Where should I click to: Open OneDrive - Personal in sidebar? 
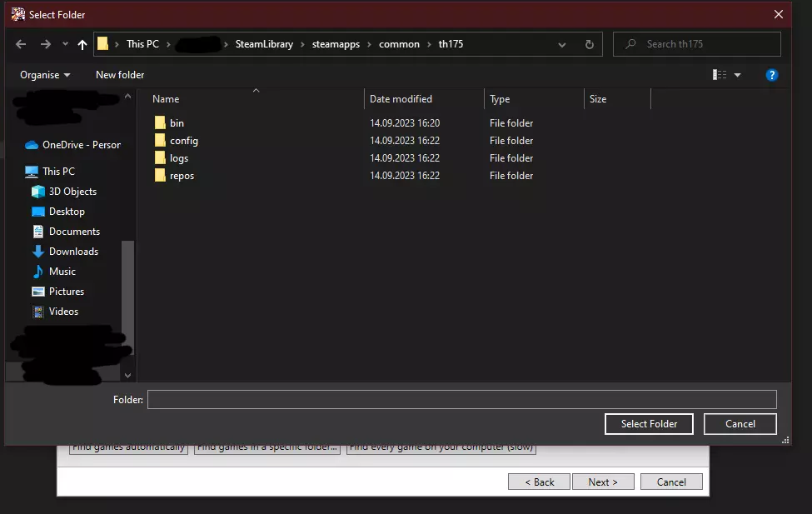73,145
